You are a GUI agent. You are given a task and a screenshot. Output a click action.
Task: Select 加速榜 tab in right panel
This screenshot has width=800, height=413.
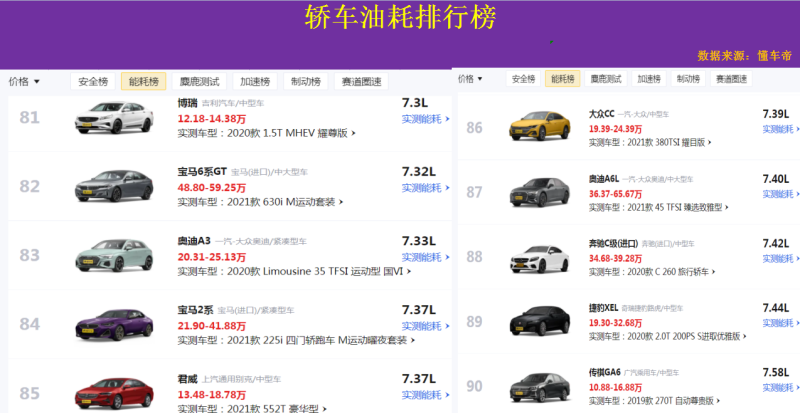tap(649, 78)
